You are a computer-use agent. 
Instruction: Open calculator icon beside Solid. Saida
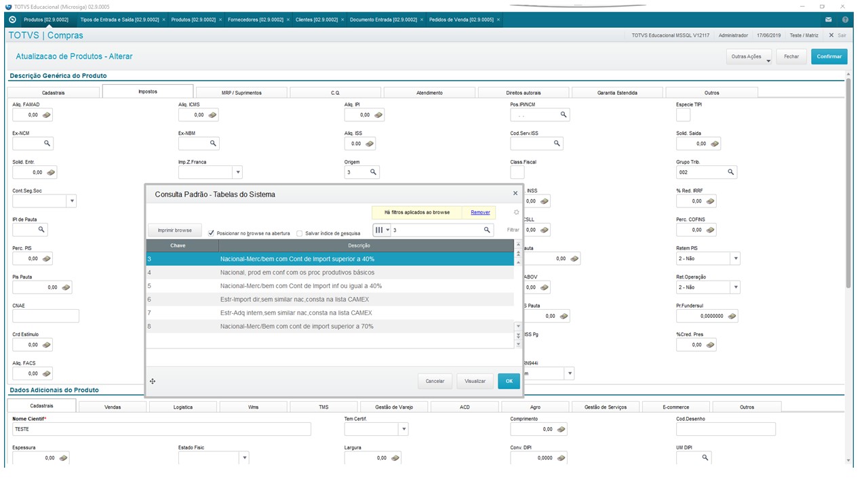[714, 144]
